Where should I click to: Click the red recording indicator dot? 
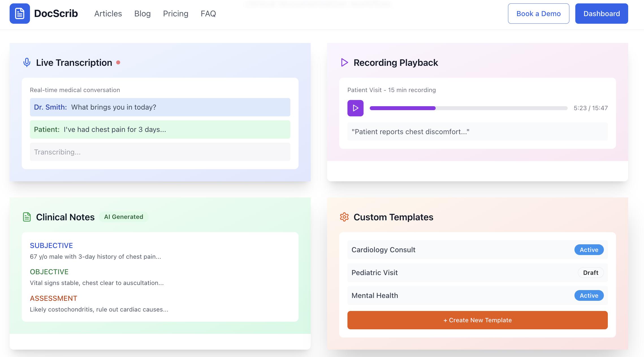(118, 62)
